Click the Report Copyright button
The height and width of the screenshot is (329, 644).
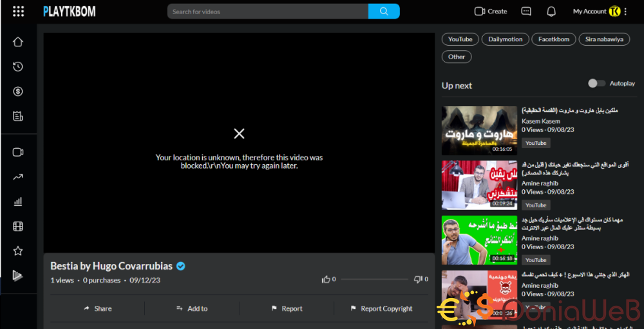[381, 308]
